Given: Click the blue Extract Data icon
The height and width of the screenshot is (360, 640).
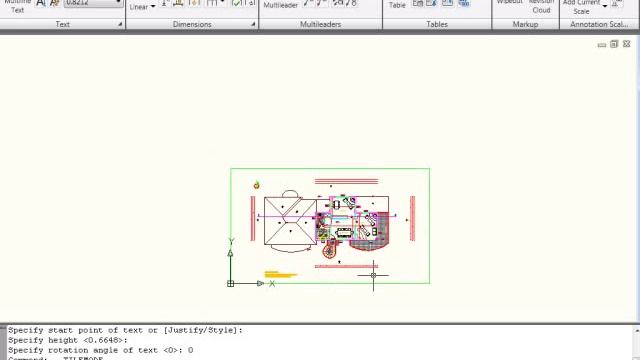Looking at the screenshot, I should pyautogui.click(x=464, y=3).
